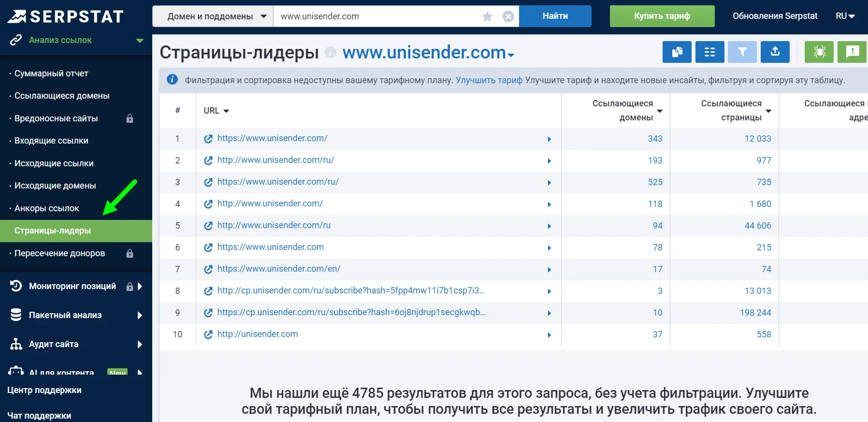The image size is (868, 422).
Task: Click Купить тариф green button
Action: click(662, 16)
